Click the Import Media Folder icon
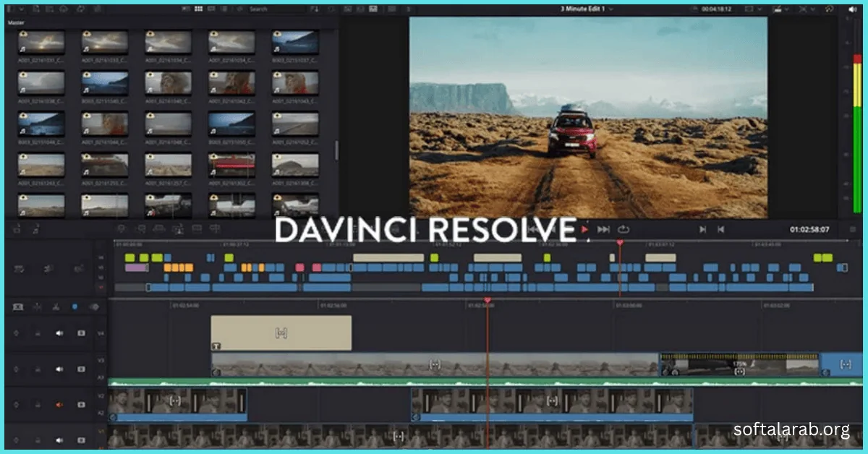This screenshot has height=454, width=868. coord(51,9)
